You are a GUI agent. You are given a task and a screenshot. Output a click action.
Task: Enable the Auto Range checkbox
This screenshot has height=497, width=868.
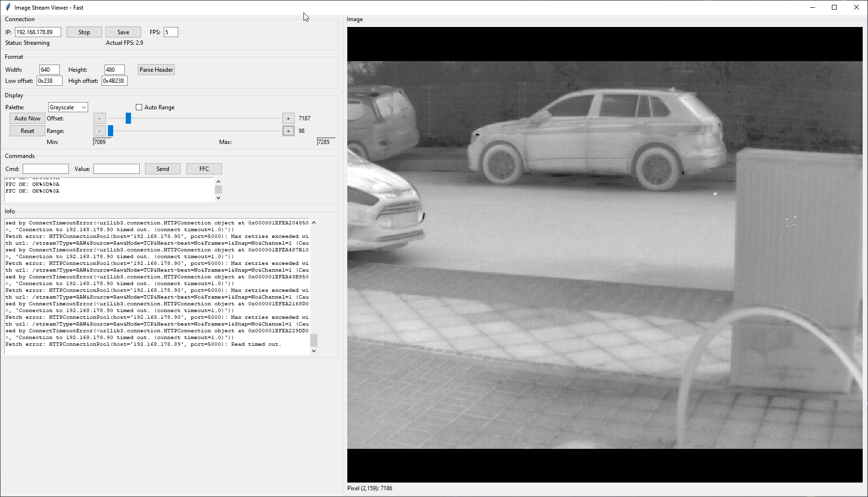(x=139, y=107)
